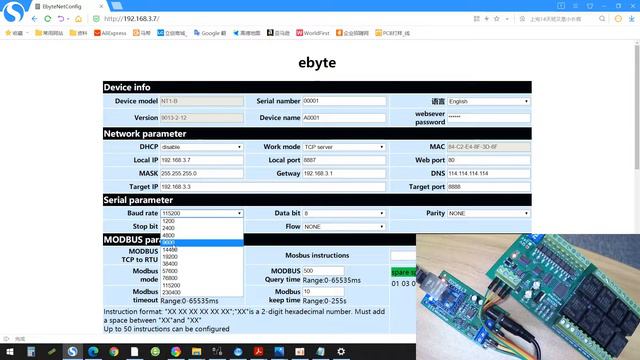Click the green security shield in address bar
640x360 pixels.
96,19
